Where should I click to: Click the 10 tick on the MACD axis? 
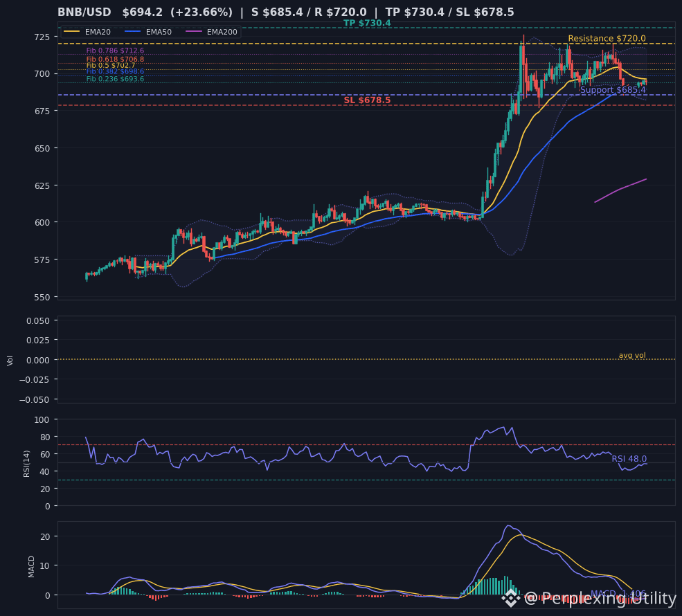45,565
